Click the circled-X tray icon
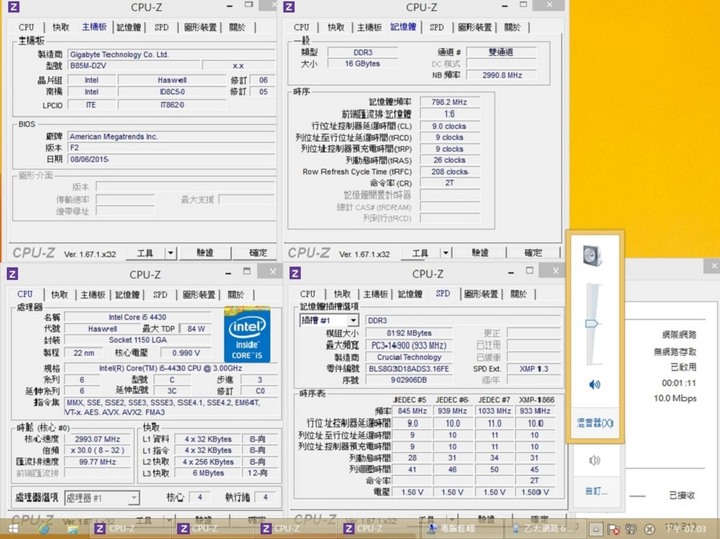This screenshot has height=539, width=720. point(649,529)
